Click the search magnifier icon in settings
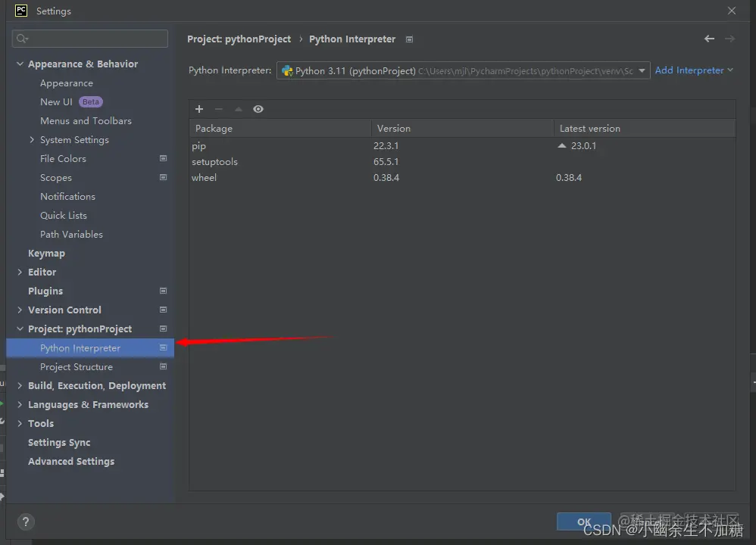The height and width of the screenshot is (545, 756). click(22, 39)
